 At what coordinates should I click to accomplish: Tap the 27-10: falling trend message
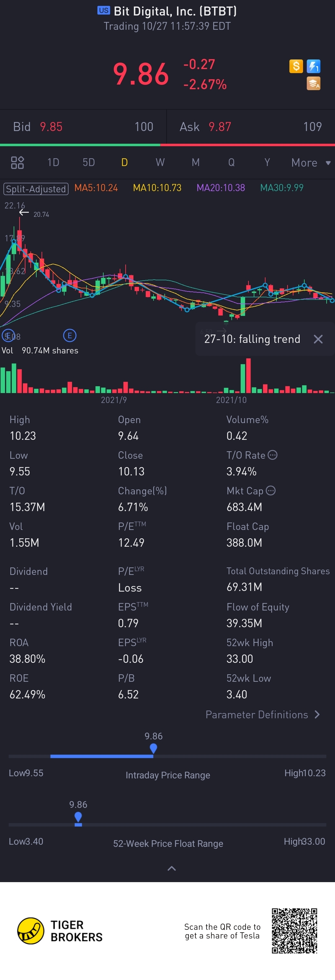[x=252, y=339]
